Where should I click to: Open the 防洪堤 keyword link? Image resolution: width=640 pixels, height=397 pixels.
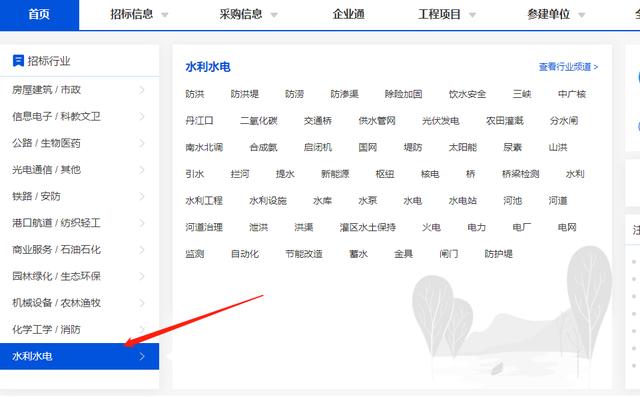coord(244,94)
